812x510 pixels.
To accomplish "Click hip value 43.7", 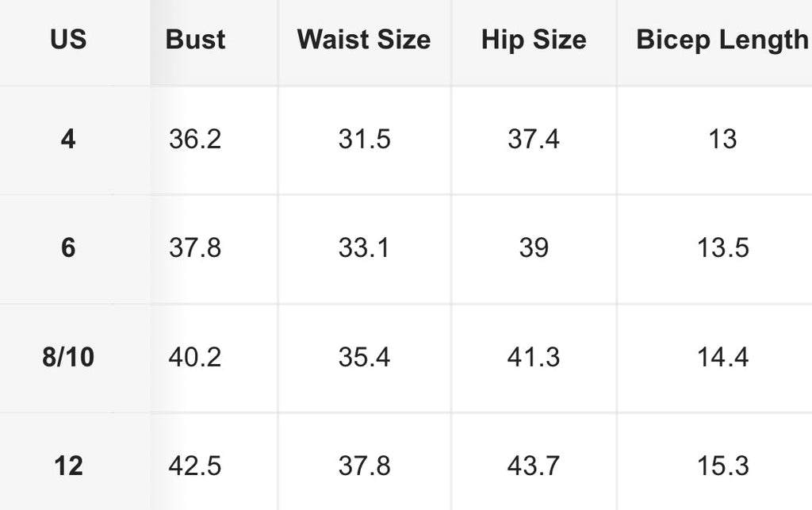I will point(534,466).
